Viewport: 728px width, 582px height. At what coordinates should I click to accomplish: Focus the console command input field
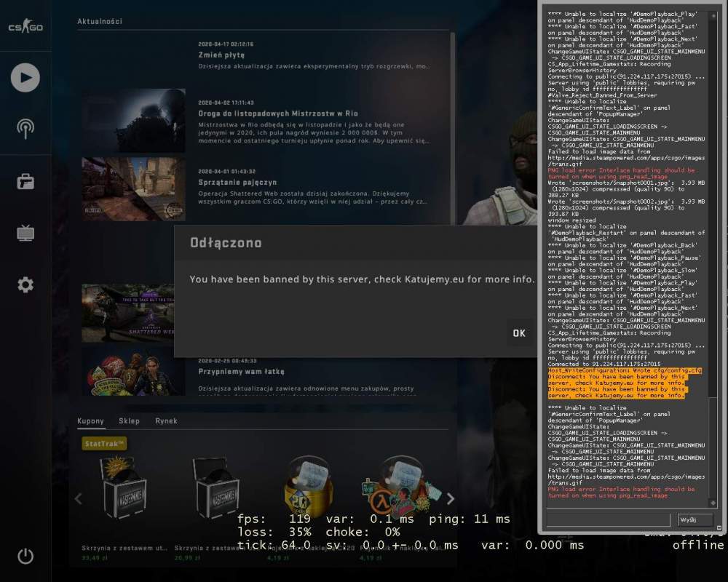pyautogui.click(x=609, y=519)
